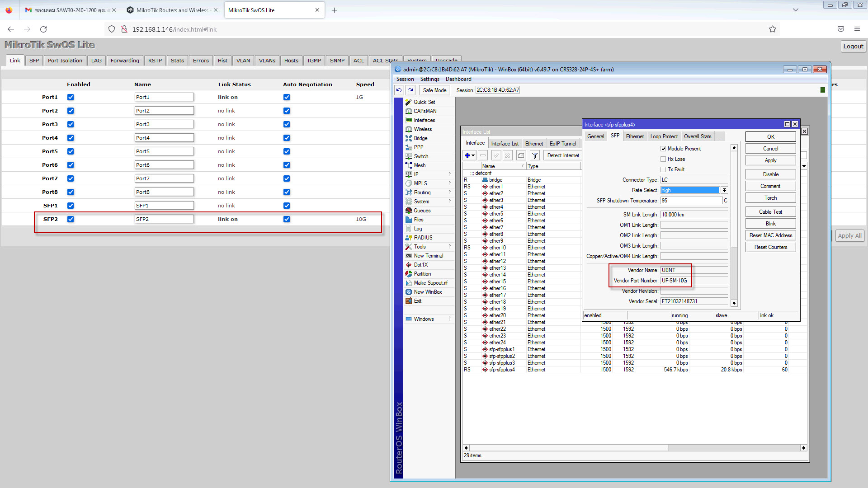Viewport: 868px width, 488px height.
Task: Toggle Rx Lose checkbox
Action: click(663, 159)
